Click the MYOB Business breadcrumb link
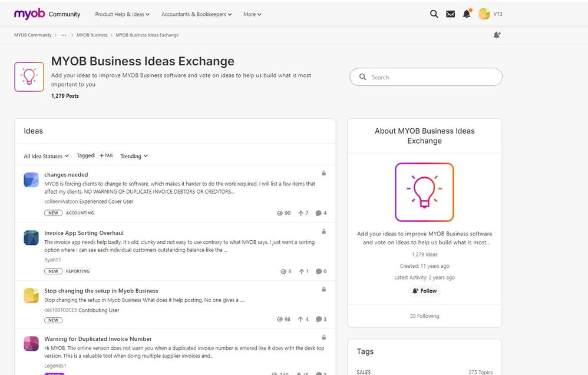The height and width of the screenshot is (375, 588). tap(92, 35)
